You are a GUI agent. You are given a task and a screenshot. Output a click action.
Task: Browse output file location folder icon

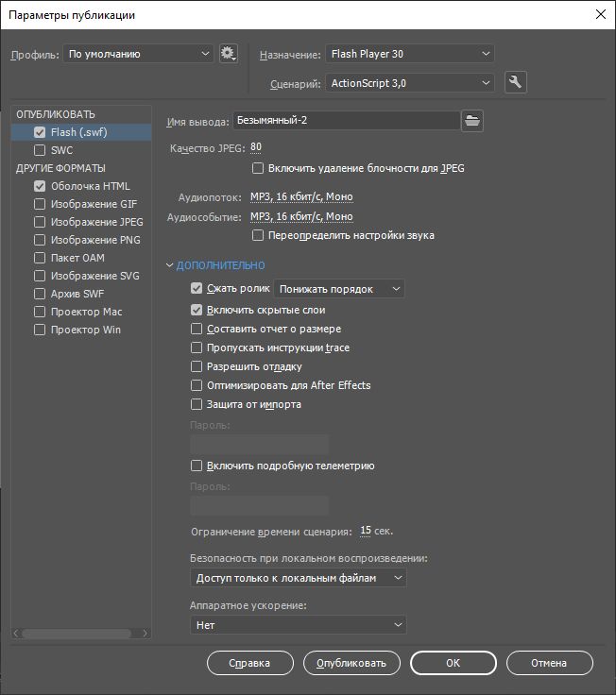click(x=472, y=121)
